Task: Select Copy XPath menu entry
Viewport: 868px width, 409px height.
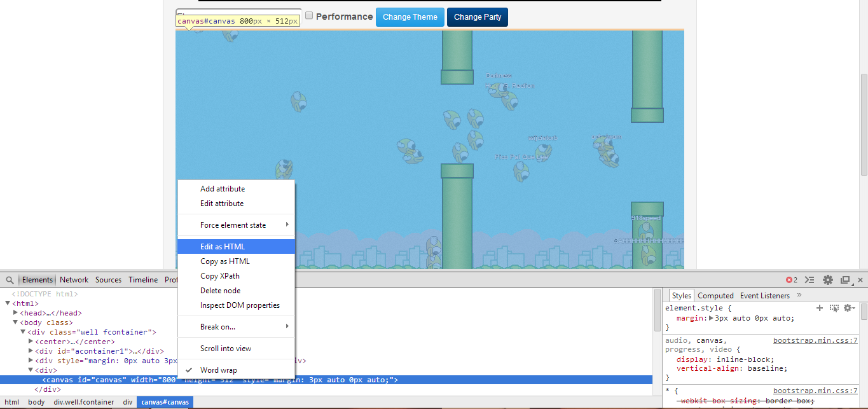Action: point(237,276)
